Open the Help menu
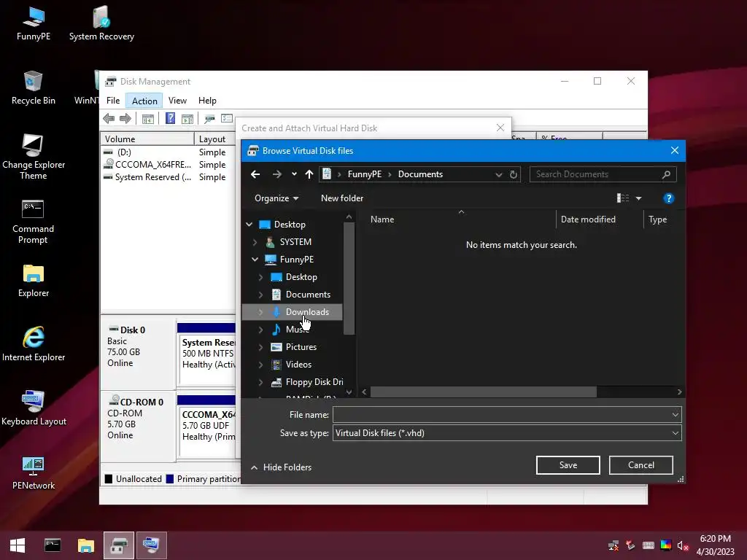The width and height of the screenshot is (747, 560). (x=207, y=101)
